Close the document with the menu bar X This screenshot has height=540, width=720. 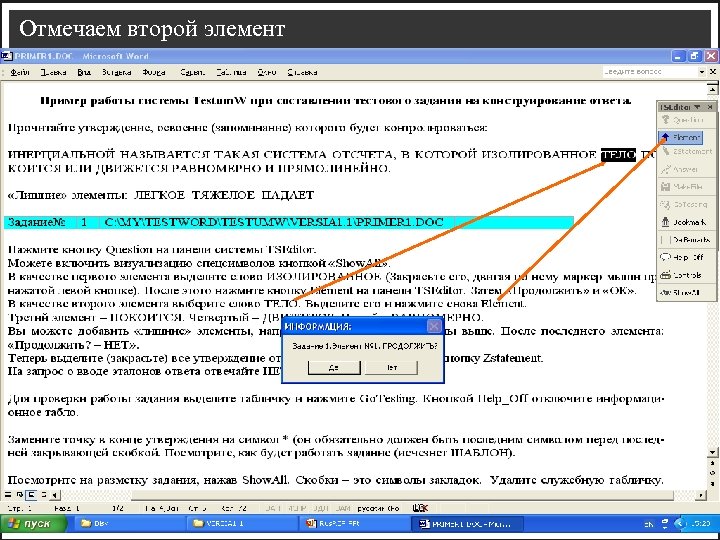[x=713, y=72]
